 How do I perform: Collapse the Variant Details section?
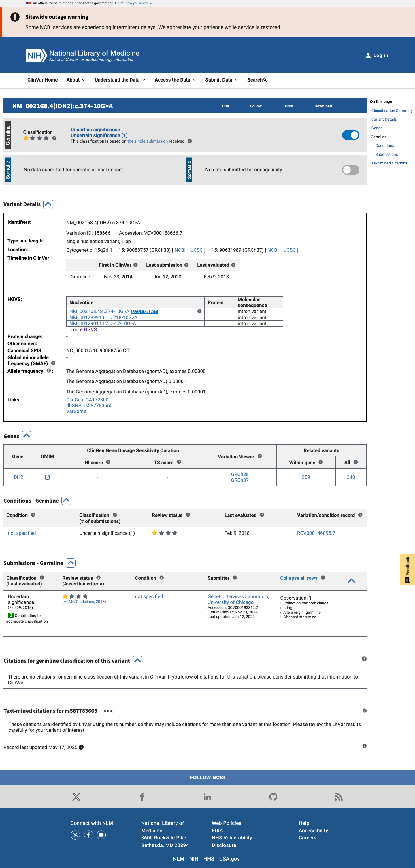tap(48, 204)
